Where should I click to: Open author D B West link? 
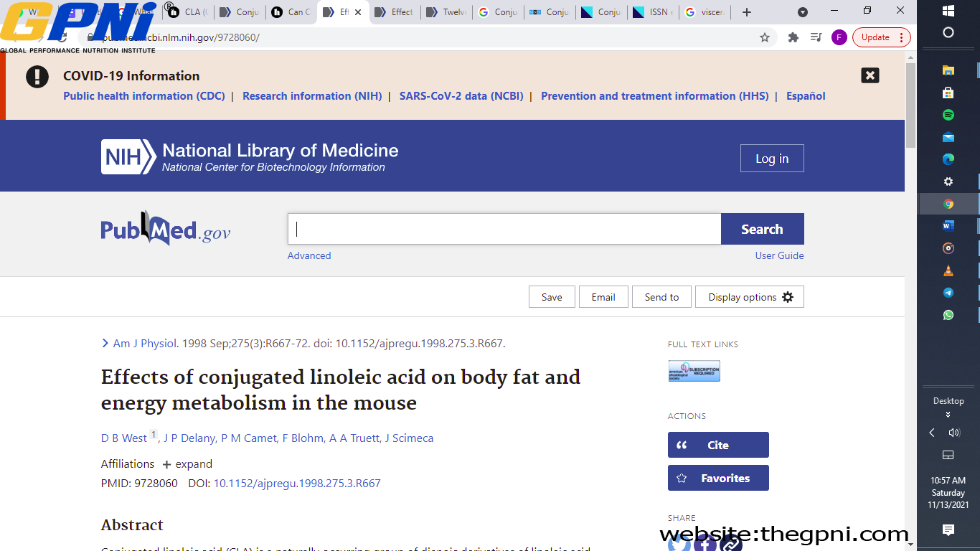[124, 438]
